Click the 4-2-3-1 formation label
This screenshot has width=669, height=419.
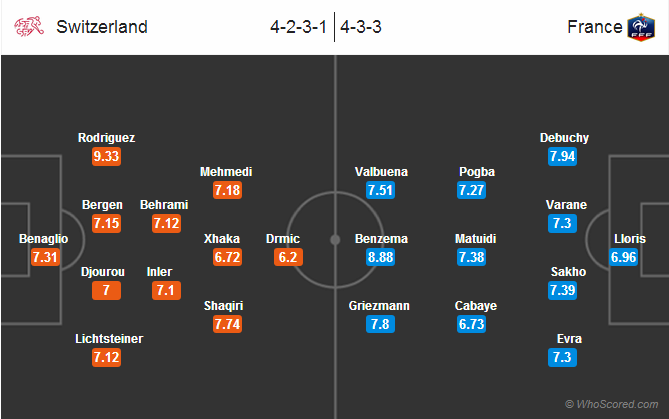[298, 27]
